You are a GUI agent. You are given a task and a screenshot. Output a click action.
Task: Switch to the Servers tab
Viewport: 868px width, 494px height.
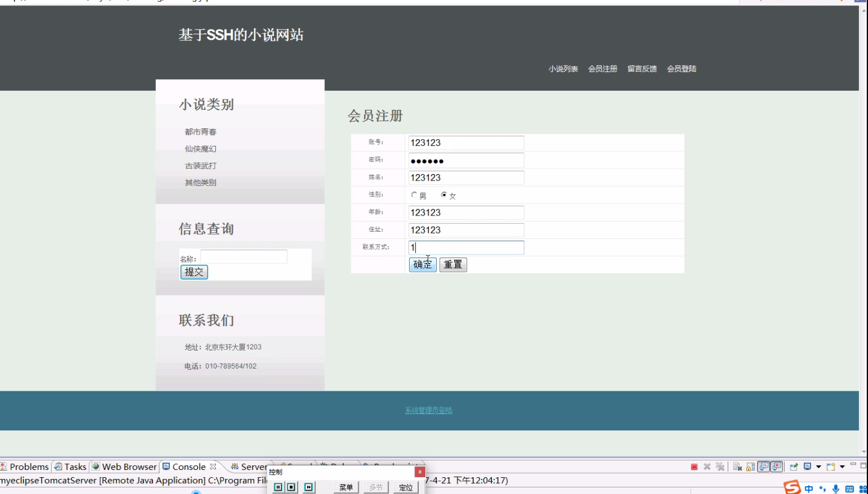coord(249,467)
